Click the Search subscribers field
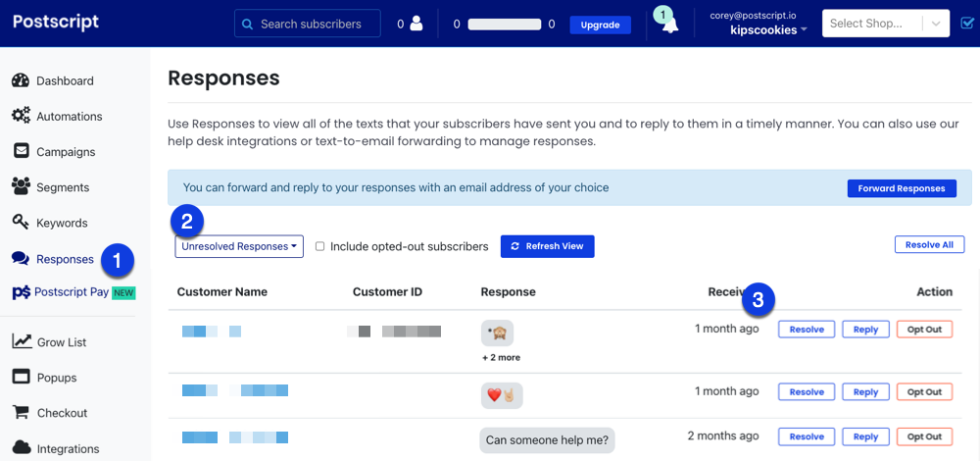Screen dimensions: 980x461 pyautogui.click(x=308, y=24)
